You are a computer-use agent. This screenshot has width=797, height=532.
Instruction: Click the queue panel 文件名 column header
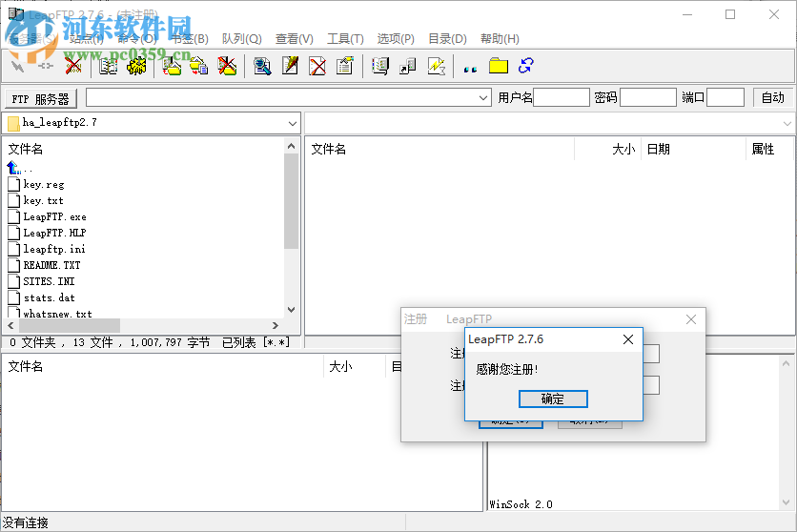coord(163,366)
